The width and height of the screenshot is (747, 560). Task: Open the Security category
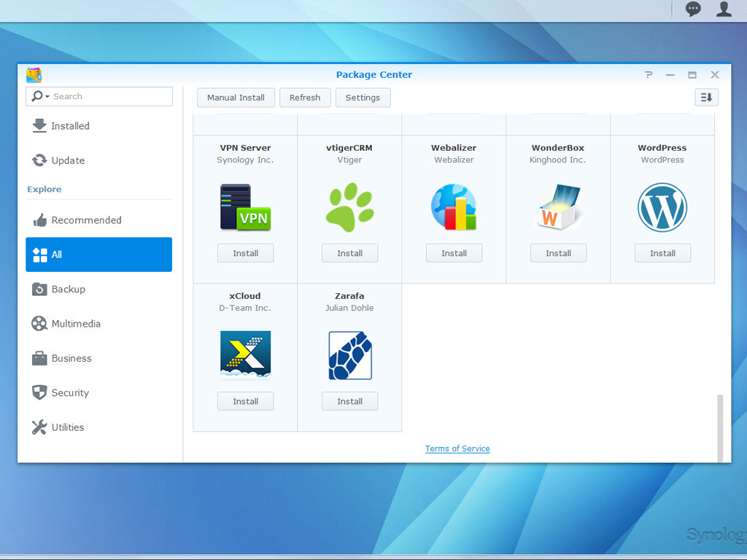coord(99,393)
